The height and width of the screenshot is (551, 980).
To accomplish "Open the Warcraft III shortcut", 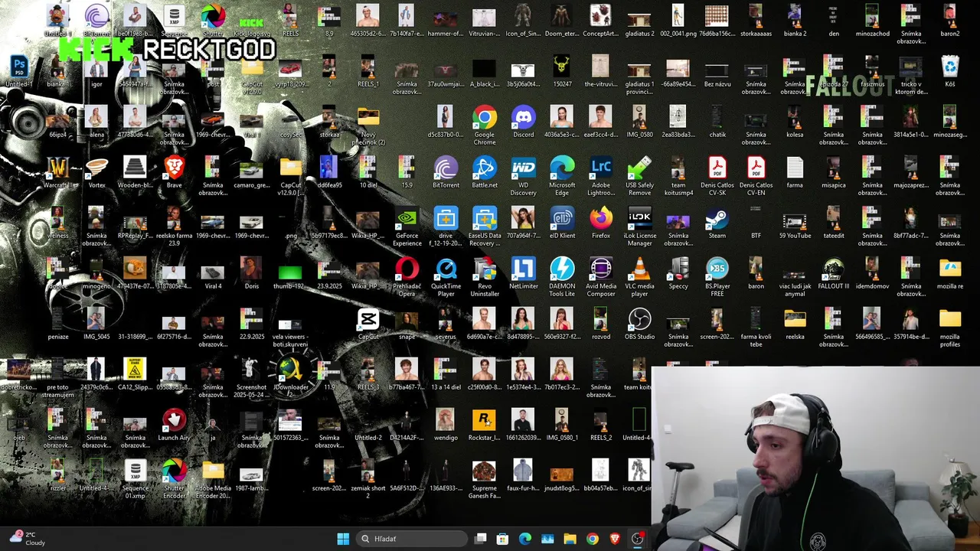I will pos(58,173).
